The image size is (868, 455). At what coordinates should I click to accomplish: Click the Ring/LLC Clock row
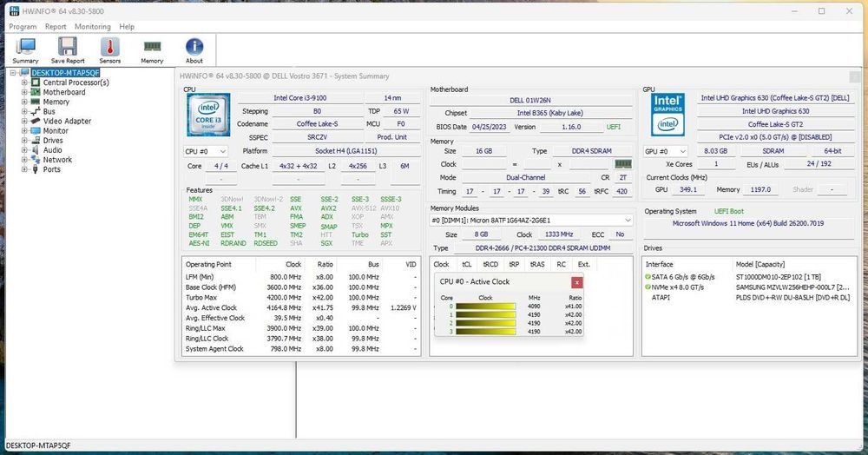coord(301,338)
